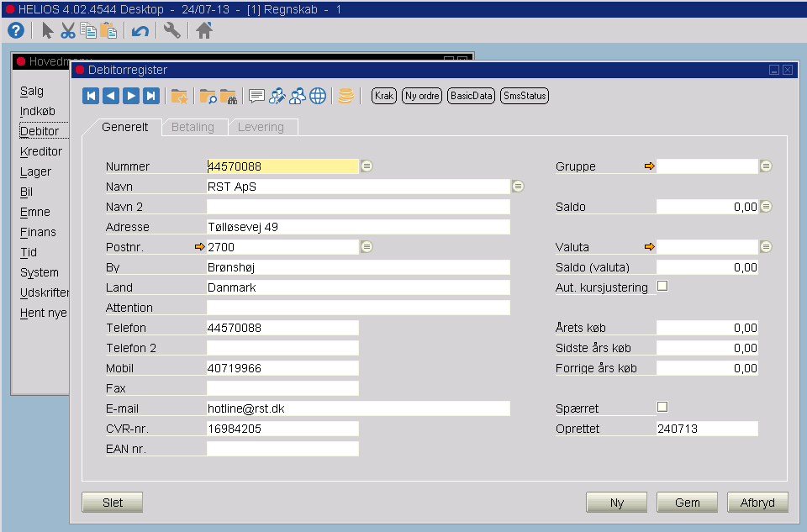Open settings via the wrench icon
The height and width of the screenshot is (532, 807).
point(171,31)
